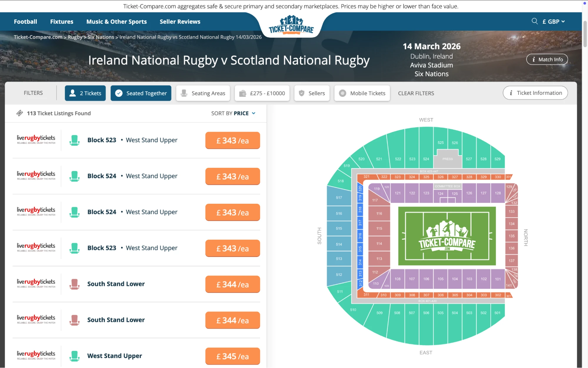Click the seat icon in Seating Areas filter
Image resolution: width=588 pixels, height=368 pixels.
pos(184,93)
